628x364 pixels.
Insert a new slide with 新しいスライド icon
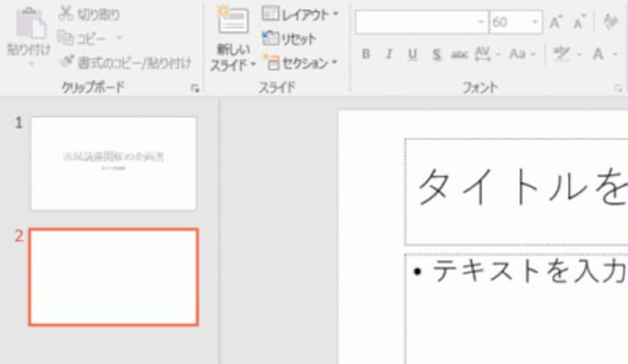point(233,20)
